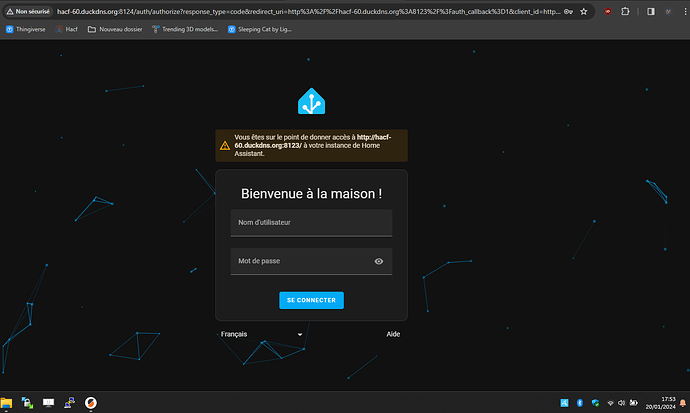The width and height of the screenshot is (690, 413).
Task: Click the 'Non sécurisé' site info chip
Action: 29,11
